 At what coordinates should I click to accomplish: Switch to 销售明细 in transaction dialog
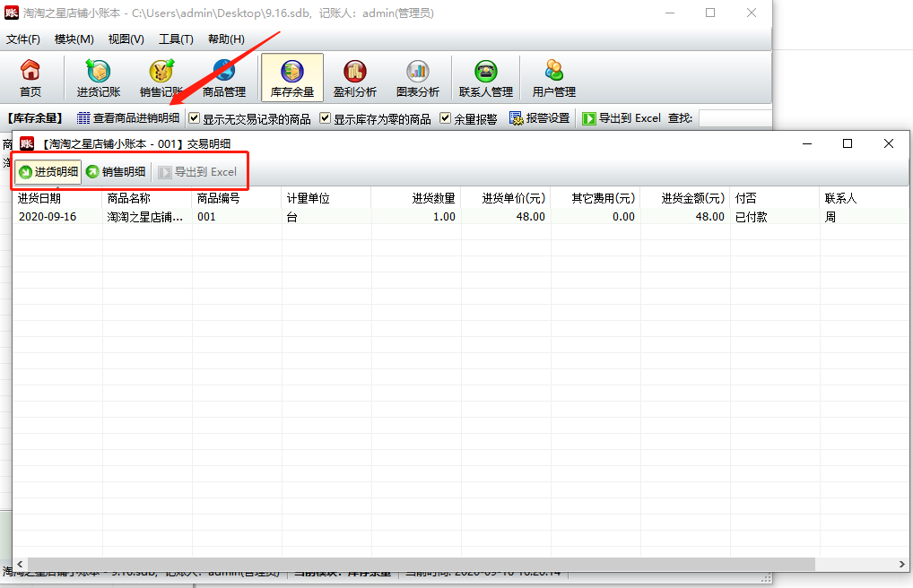[116, 172]
